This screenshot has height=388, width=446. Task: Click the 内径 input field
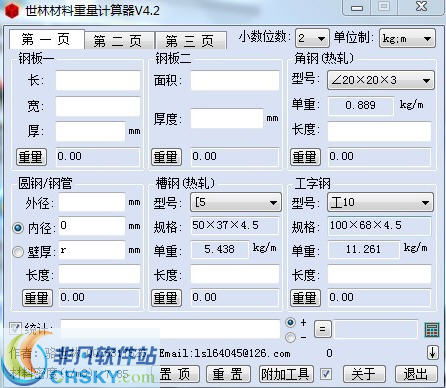tap(92, 226)
